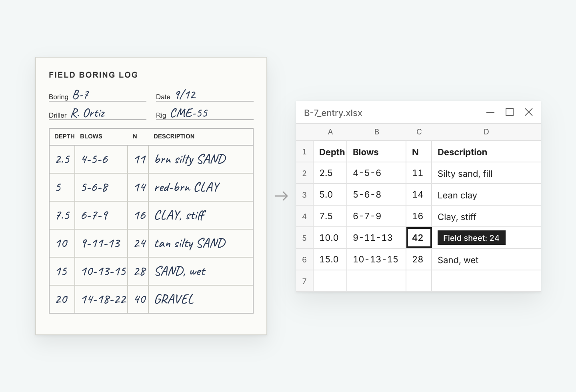The image size is (576, 392).
Task: Click the B-7_entry.xlsx window title
Action: [x=333, y=113]
